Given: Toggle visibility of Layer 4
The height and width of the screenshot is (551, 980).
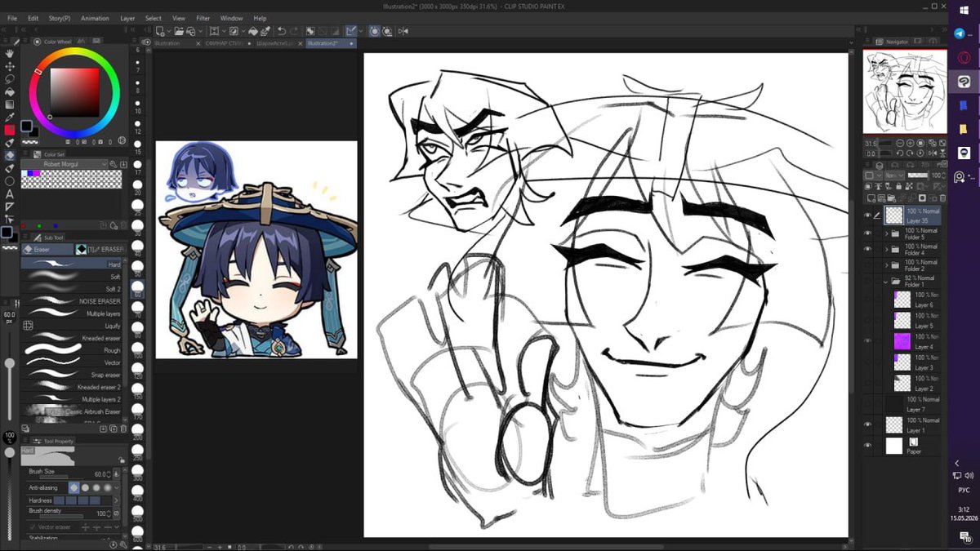Looking at the screenshot, I should pyautogui.click(x=868, y=341).
